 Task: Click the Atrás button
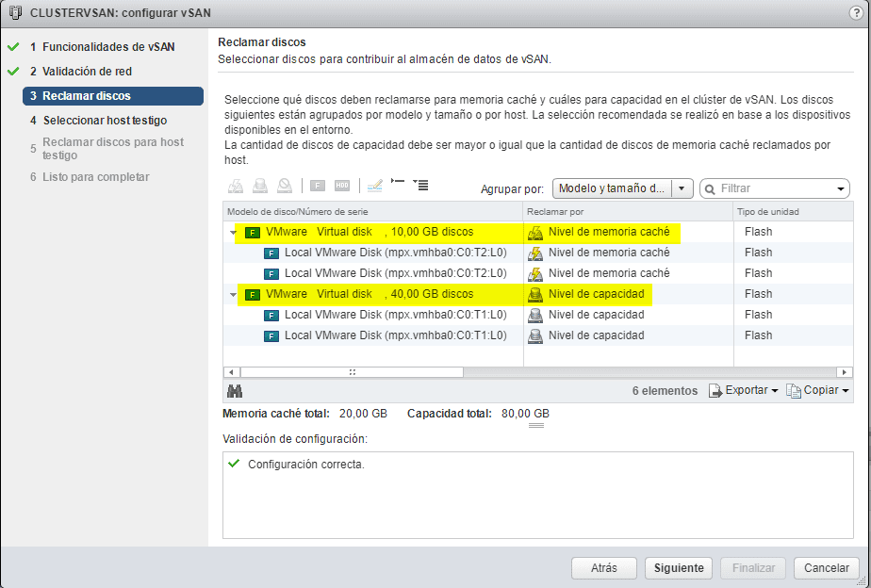(x=603, y=568)
